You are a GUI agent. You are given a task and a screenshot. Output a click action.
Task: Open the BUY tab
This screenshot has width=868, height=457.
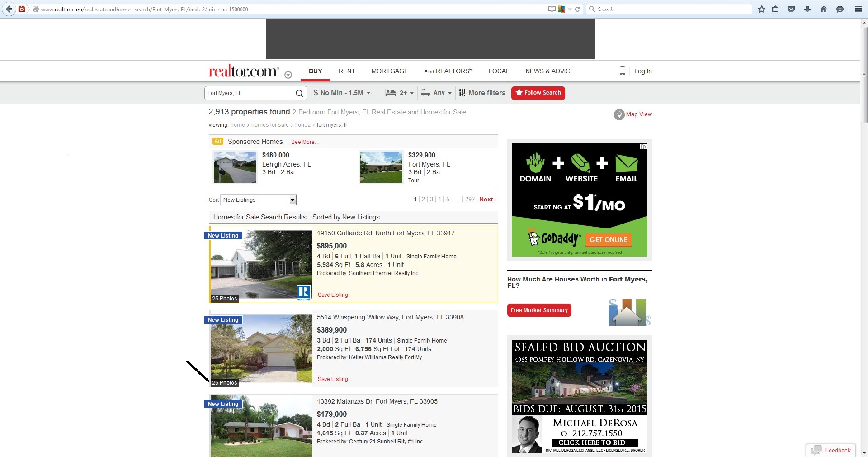tap(316, 71)
